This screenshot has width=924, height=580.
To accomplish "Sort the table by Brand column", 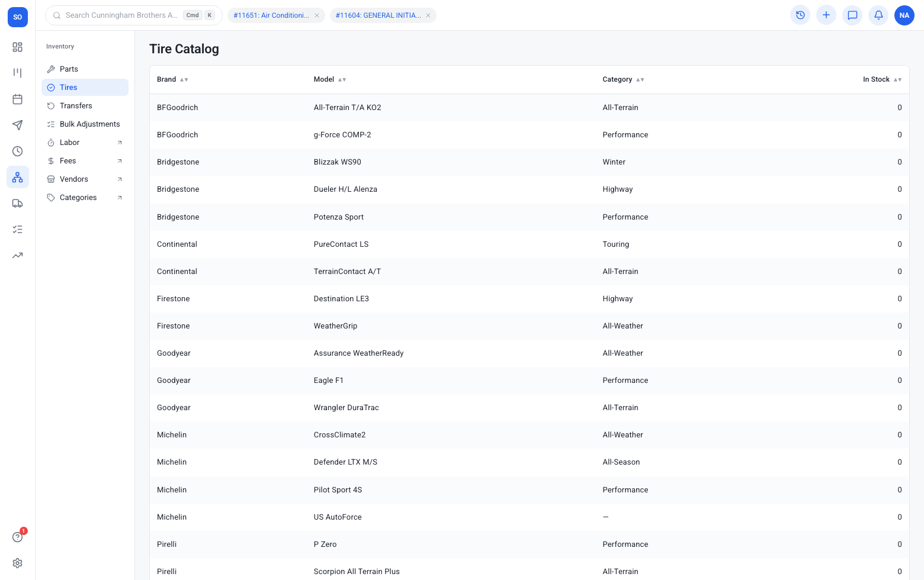I will pyautogui.click(x=172, y=79).
